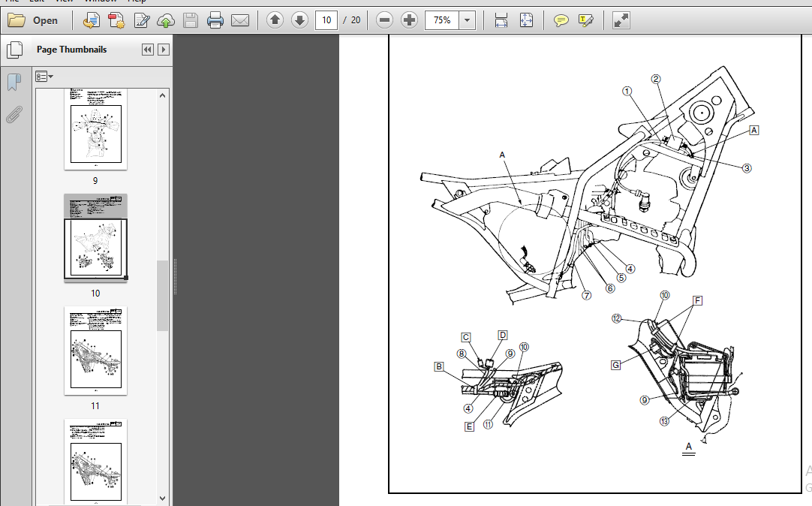Screen dimensions: 812x506
Task: Select page 9 thumbnail
Action: [95, 129]
